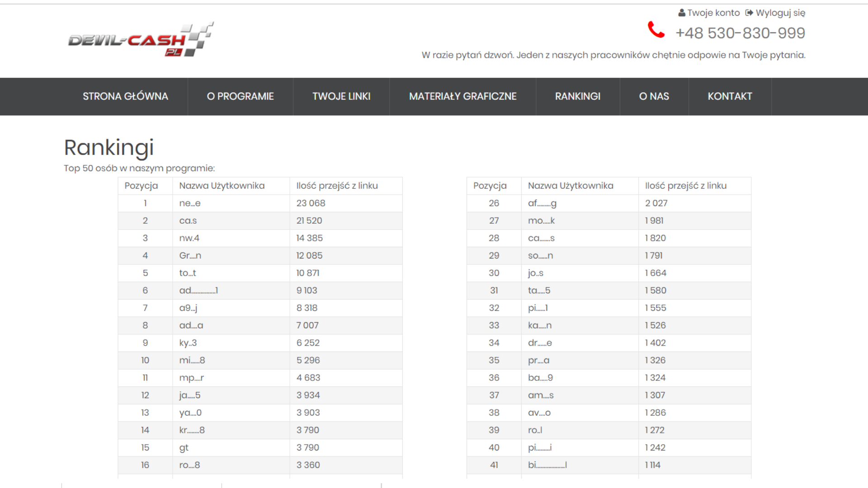868x488 pixels.
Task: Open Kontakt menu item
Action: pos(730,96)
